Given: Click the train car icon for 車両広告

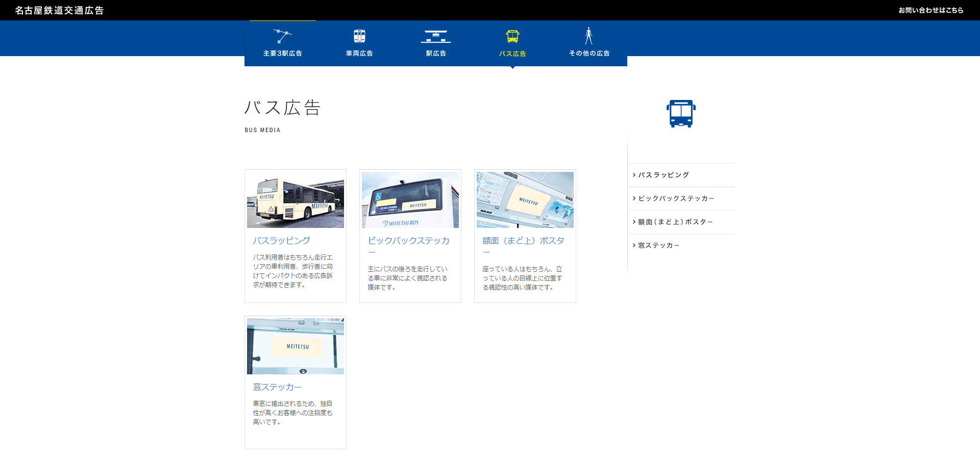Looking at the screenshot, I should click(x=359, y=36).
